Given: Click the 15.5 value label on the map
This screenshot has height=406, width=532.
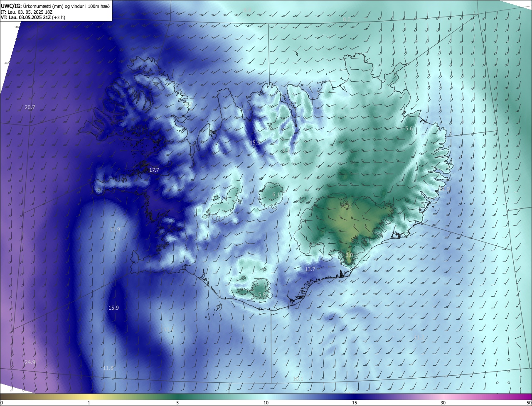Looking at the screenshot, I should 255,142.
